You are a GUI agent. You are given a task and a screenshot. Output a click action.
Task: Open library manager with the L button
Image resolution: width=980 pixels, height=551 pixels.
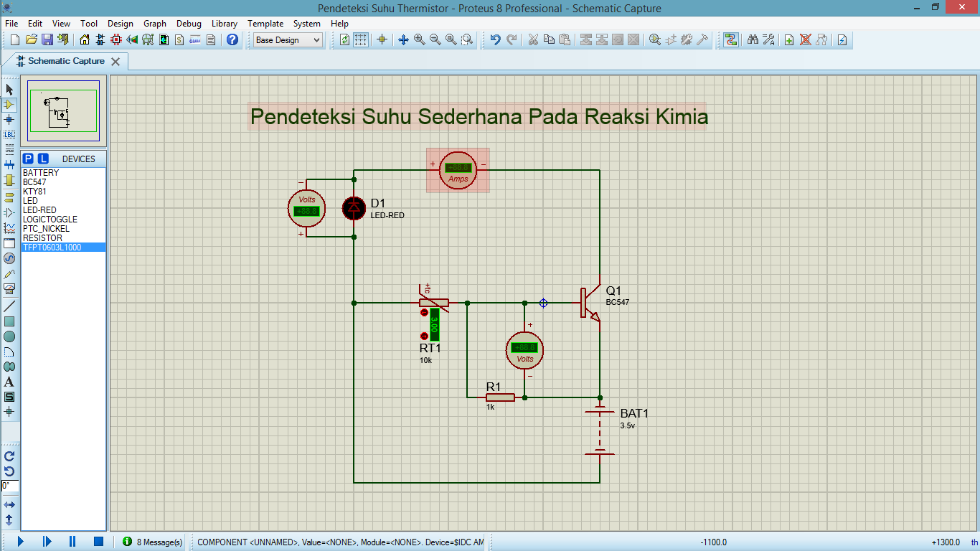point(43,159)
